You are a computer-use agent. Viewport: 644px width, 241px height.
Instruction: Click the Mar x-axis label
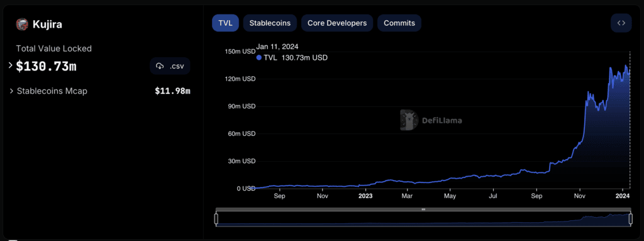pos(408,196)
